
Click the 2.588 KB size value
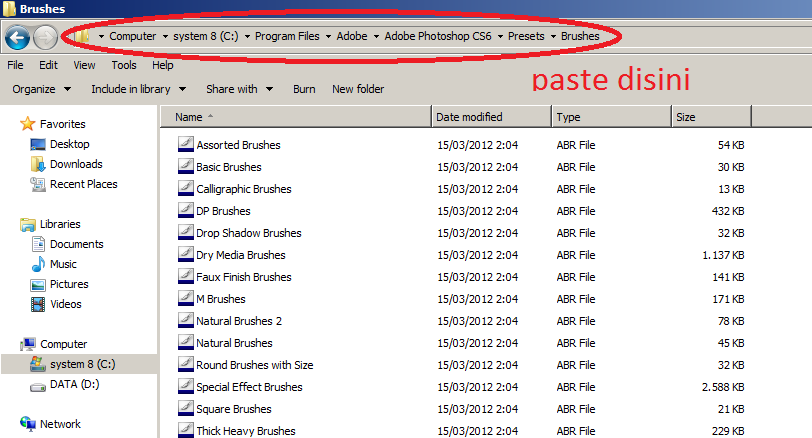pos(723,387)
